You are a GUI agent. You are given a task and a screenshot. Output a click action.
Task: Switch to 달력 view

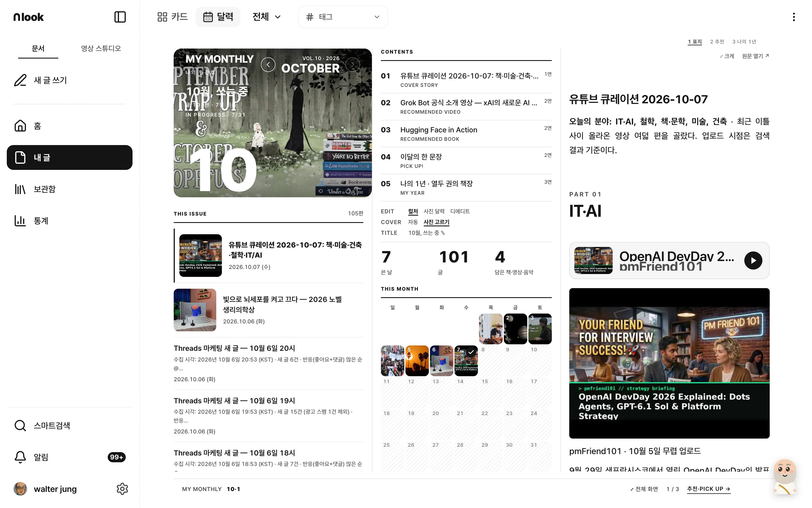pyautogui.click(x=218, y=17)
